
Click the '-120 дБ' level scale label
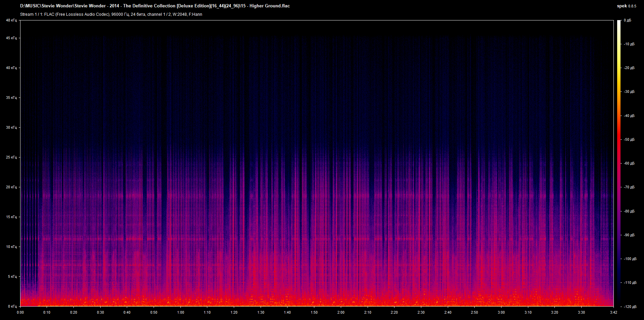pos(630,307)
